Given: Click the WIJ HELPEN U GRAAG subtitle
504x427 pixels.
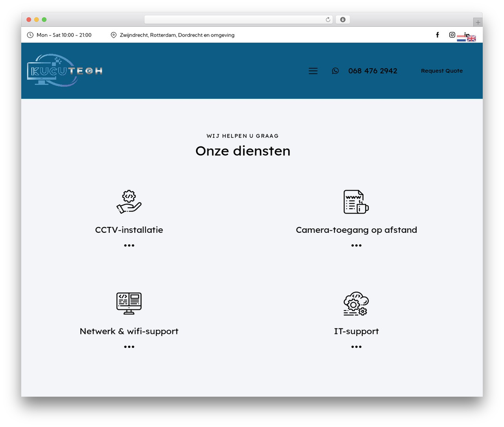Looking at the screenshot, I should (x=243, y=136).
